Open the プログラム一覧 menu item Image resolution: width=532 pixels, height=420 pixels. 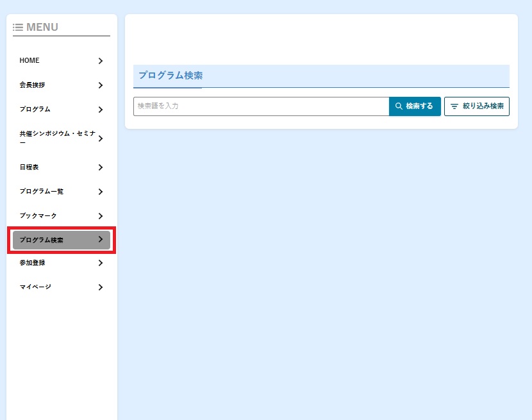coord(41,192)
